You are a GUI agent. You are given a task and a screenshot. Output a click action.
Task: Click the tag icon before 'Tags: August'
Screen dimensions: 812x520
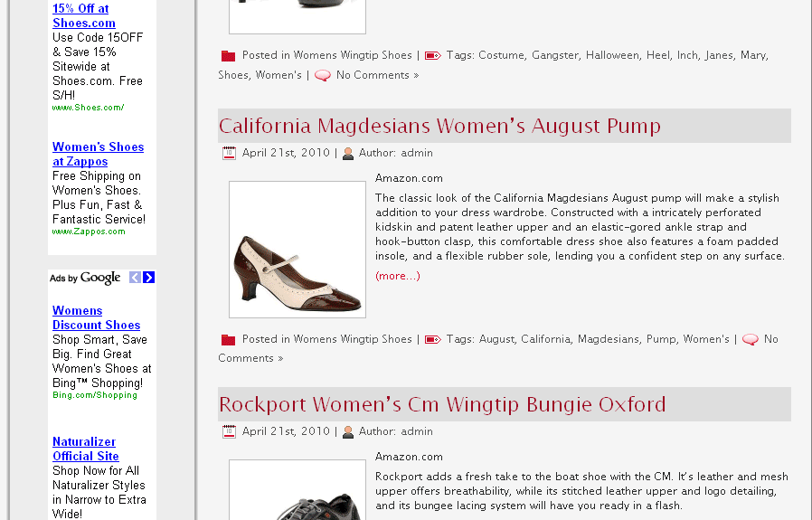tap(432, 340)
